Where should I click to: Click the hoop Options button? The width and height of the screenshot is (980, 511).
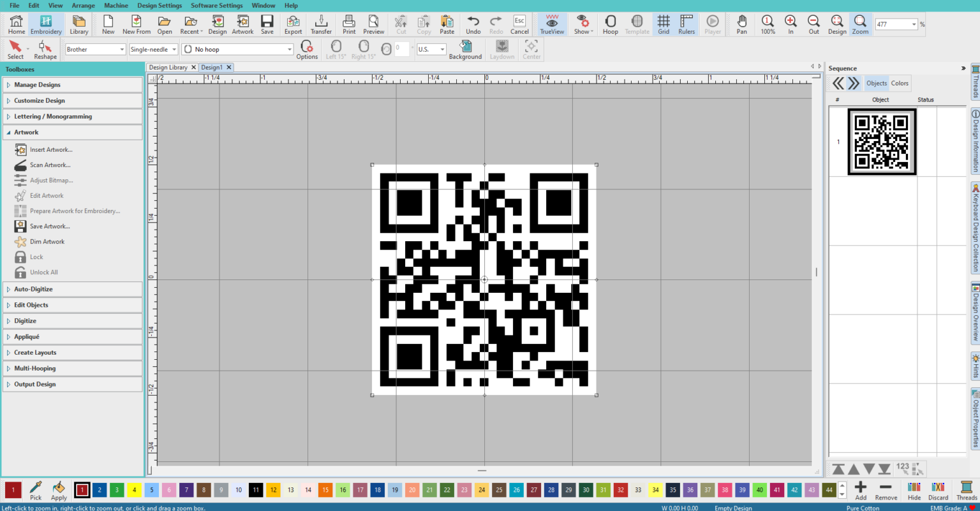[307, 49]
